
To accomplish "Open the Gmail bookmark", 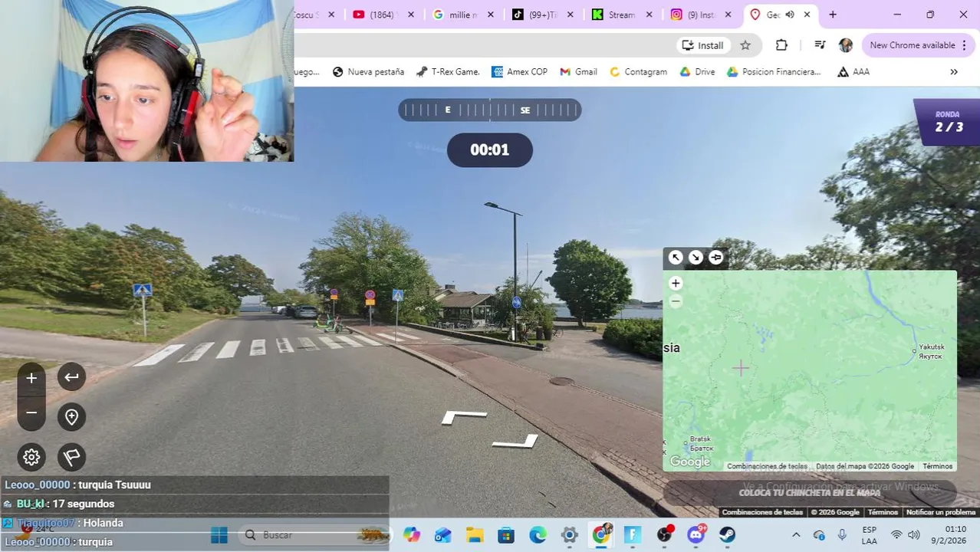I will (x=578, y=71).
